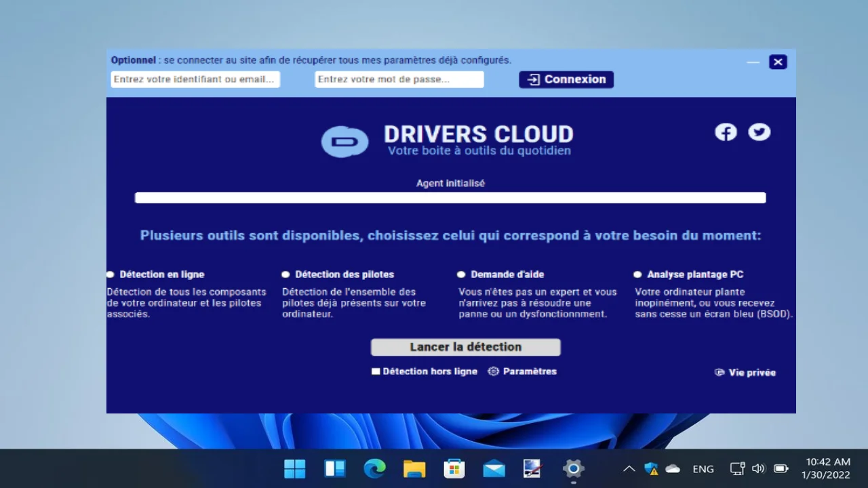The width and height of the screenshot is (868, 488).
Task: Open the Paramètres link
Action: coord(530,371)
